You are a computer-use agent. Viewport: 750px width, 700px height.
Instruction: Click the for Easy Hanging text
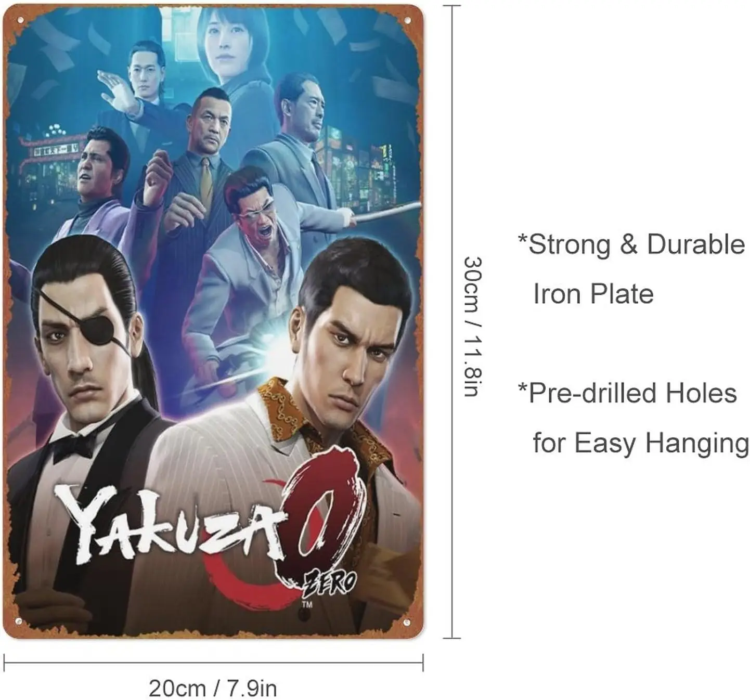click(641, 444)
